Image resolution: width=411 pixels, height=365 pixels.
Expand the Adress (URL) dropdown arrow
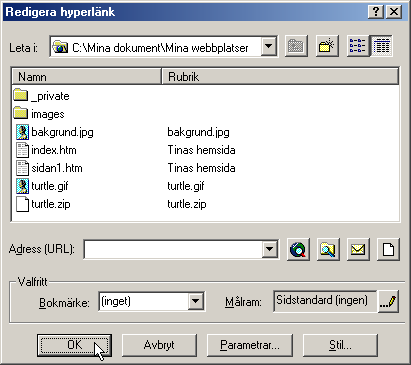pyautogui.click(x=270, y=249)
